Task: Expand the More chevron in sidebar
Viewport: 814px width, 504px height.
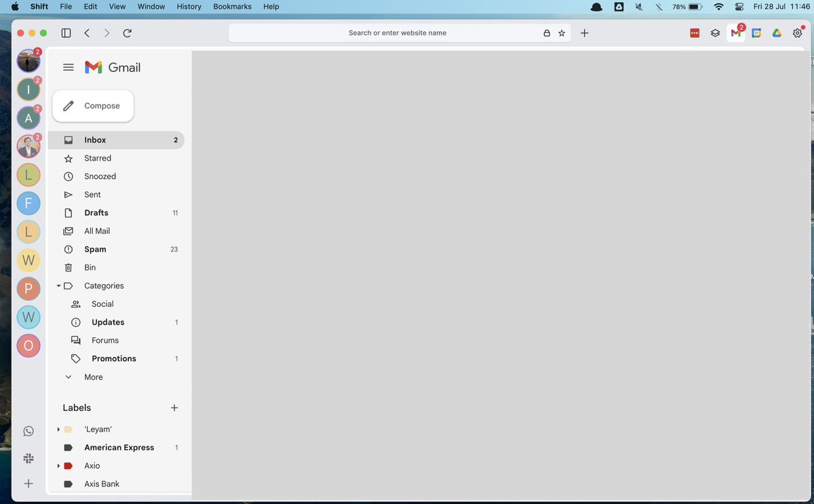Action: (68, 377)
